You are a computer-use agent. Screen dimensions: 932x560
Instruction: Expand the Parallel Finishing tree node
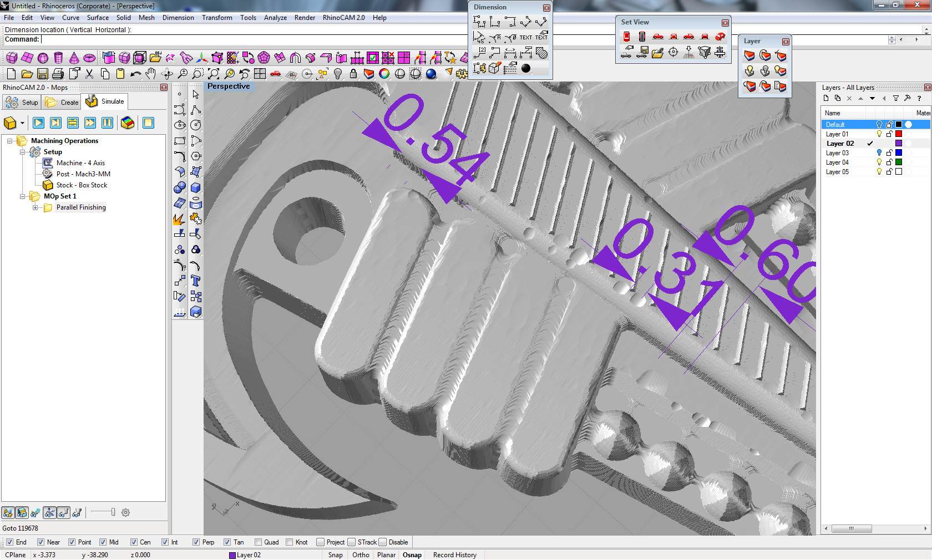point(36,208)
